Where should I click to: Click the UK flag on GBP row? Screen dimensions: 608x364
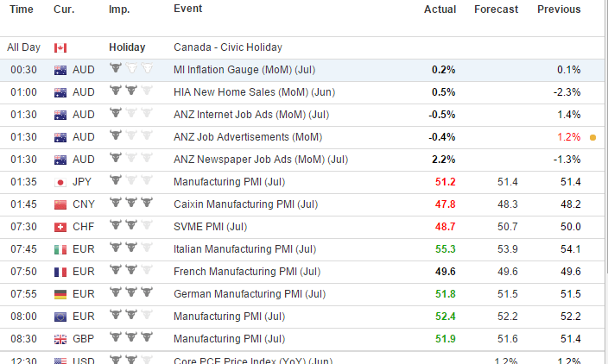pyautogui.click(x=60, y=340)
